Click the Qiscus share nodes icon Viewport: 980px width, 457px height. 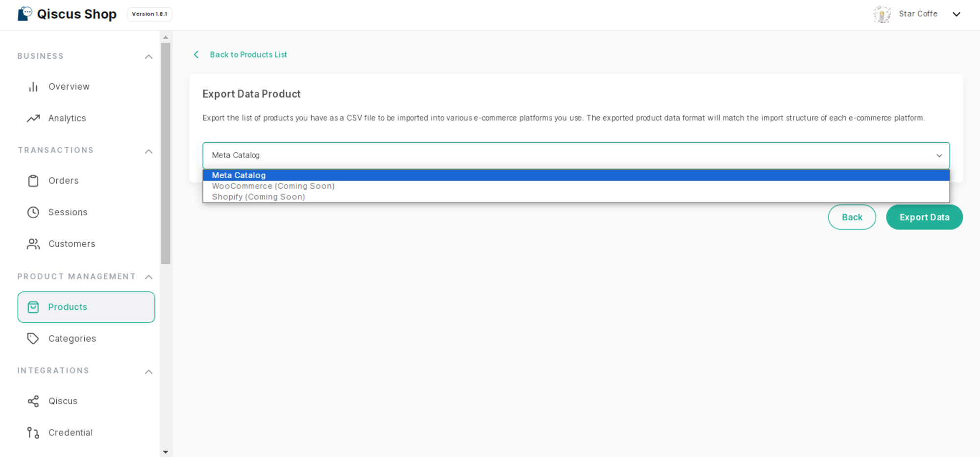coord(33,401)
